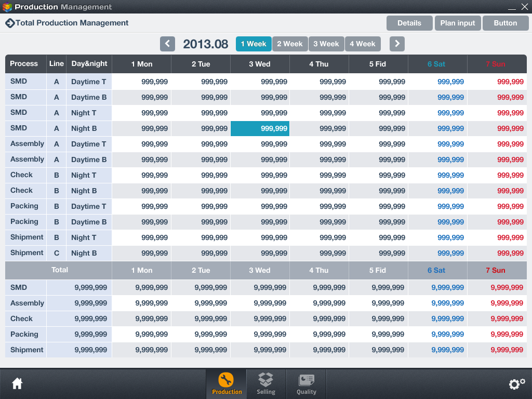Viewport: 532px width, 399px height.
Task: Open the Selling section via box icon
Action: [266, 384]
